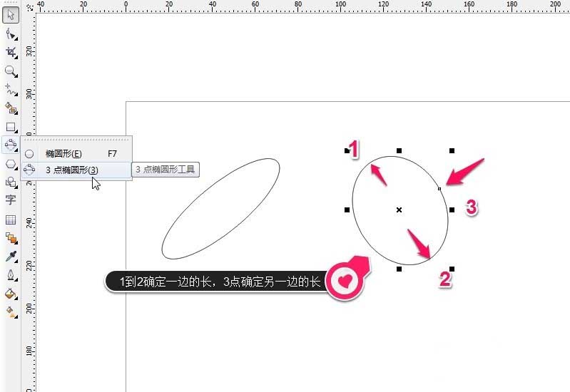Click the top-middle selection handle
570x392 pixels.
(x=399, y=151)
